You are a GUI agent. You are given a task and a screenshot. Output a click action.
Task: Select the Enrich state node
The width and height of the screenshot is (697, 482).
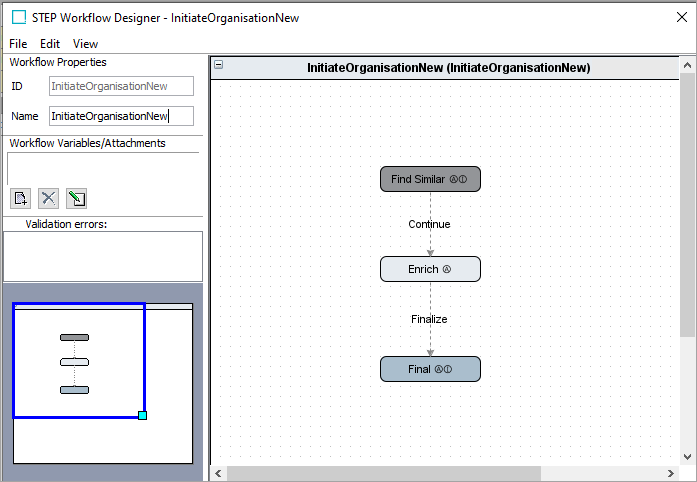click(430, 269)
